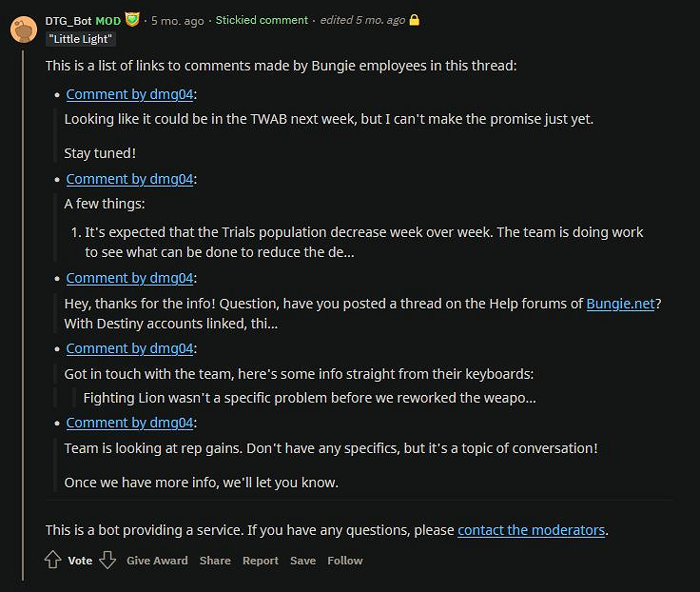Visit the Bungie.net link
Screen dimensions: 700x592
click(620, 304)
